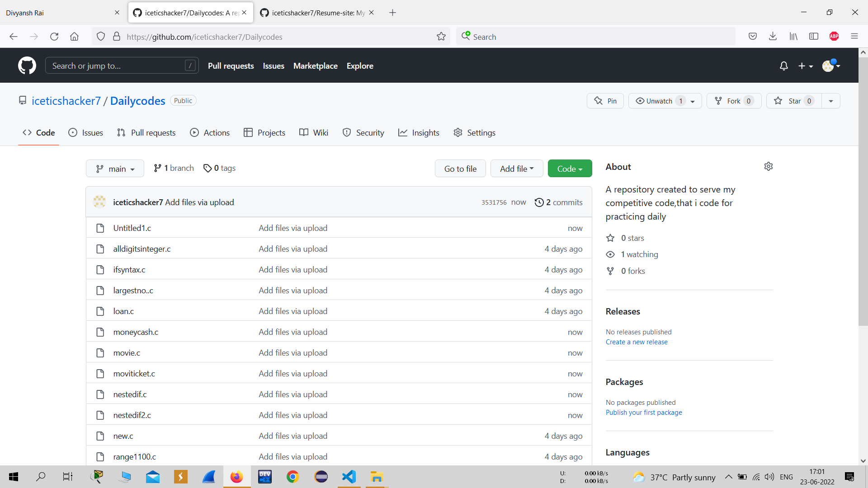Screen dimensions: 868x488
Task: Open the Wiki tab
Action: tap(314, 132)
